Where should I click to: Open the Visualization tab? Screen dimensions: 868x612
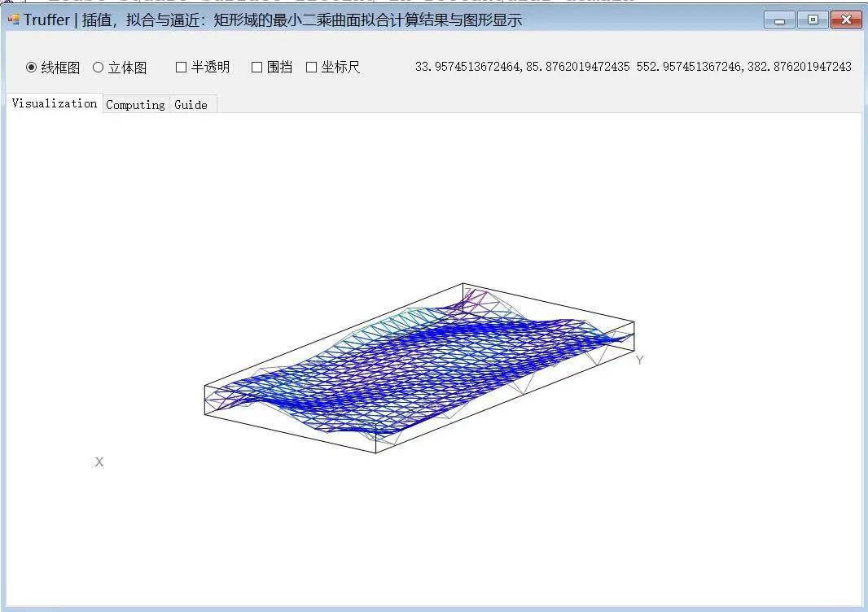(x=55, y=103)
